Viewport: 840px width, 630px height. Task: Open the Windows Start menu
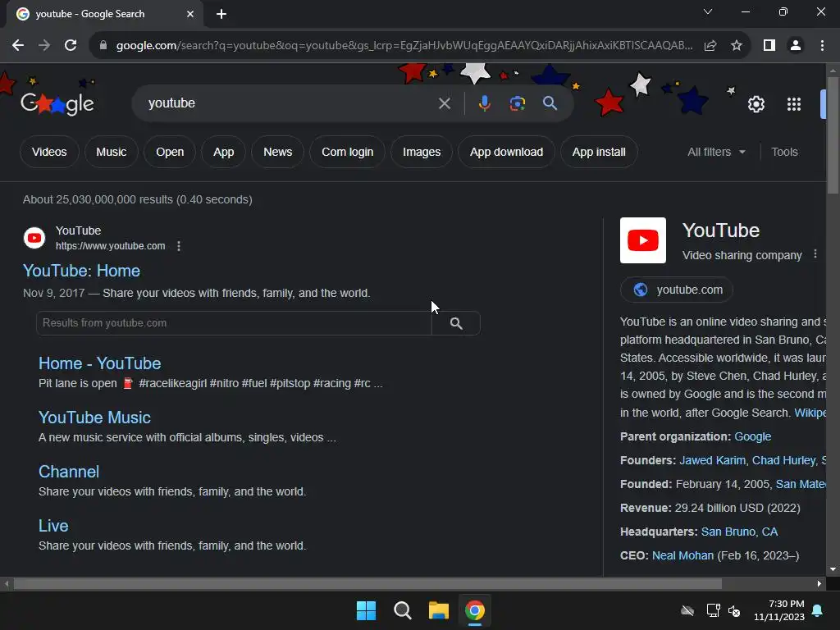click(366, 610)
